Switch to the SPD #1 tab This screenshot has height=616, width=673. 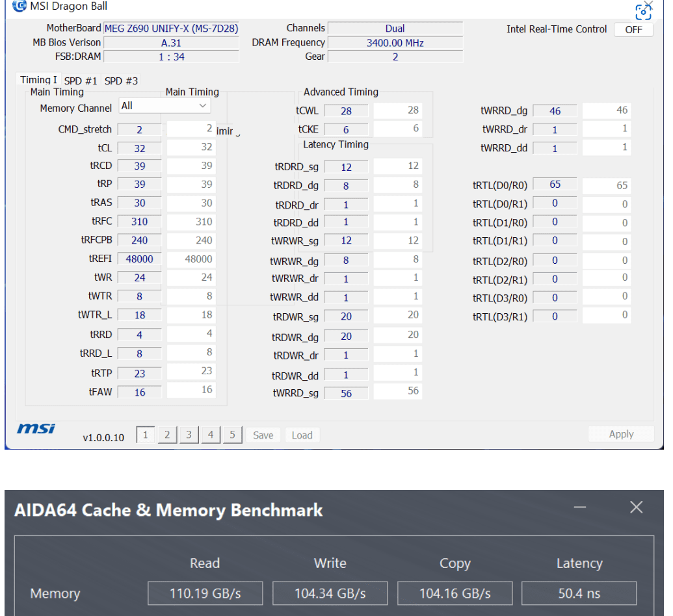tap(81, 81)
